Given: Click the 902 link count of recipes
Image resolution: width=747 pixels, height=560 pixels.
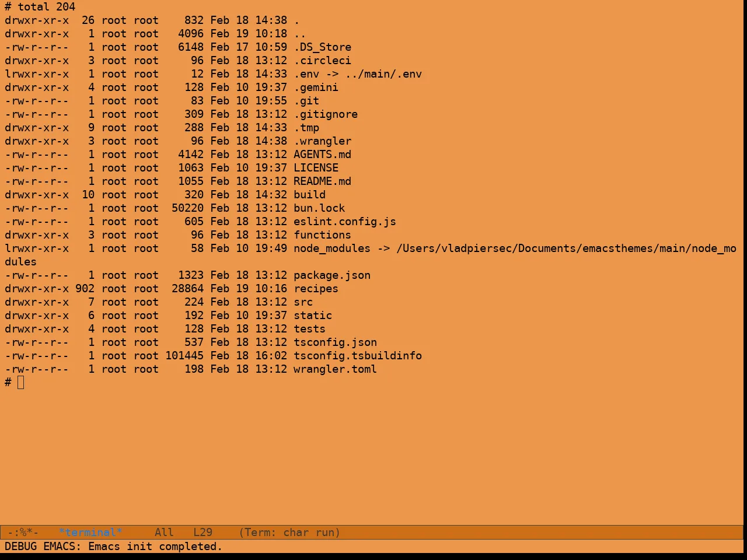Looking at the screenshot, I should [x=85, y=289].
